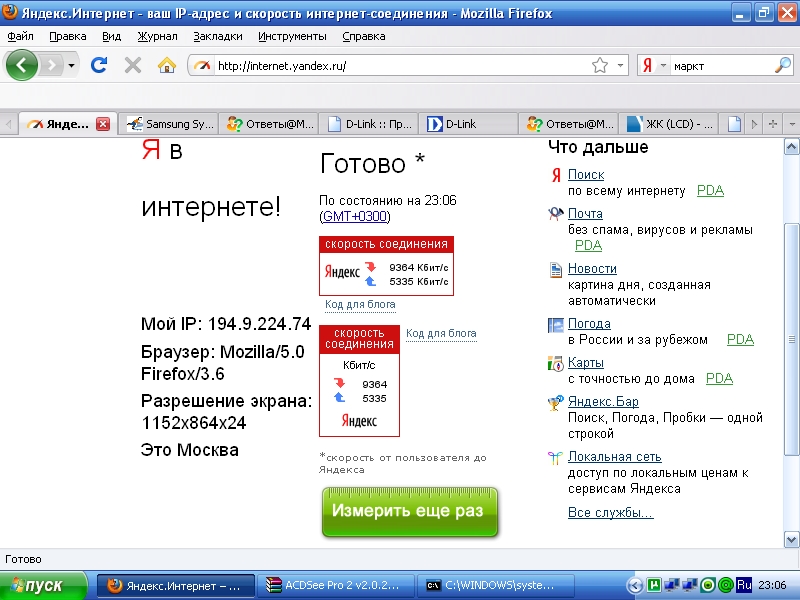
Task: Click 'Код для блога' under wide speed badge
Action: pyautogui.click(x=360, y=305)
